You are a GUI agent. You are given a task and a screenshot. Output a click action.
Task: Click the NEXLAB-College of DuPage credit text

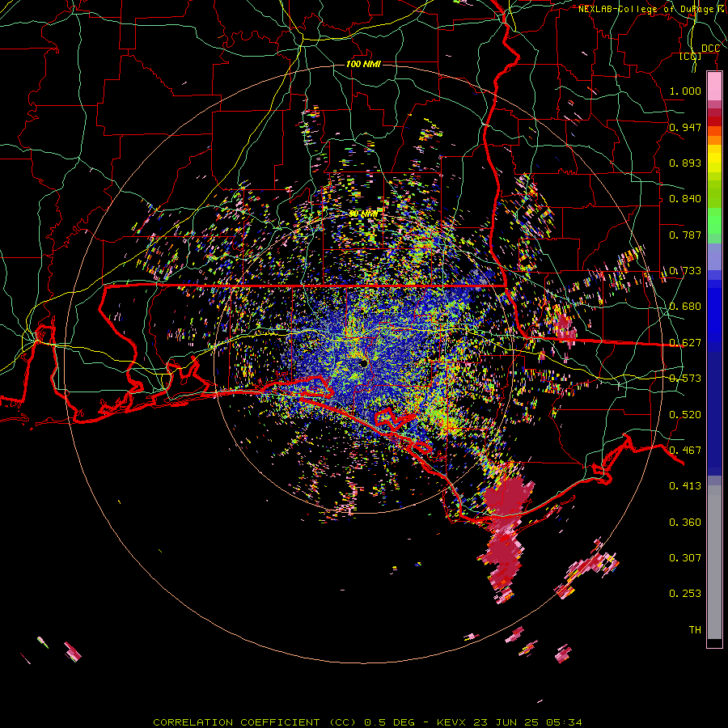pyautogui.click(x=653, y=9)
